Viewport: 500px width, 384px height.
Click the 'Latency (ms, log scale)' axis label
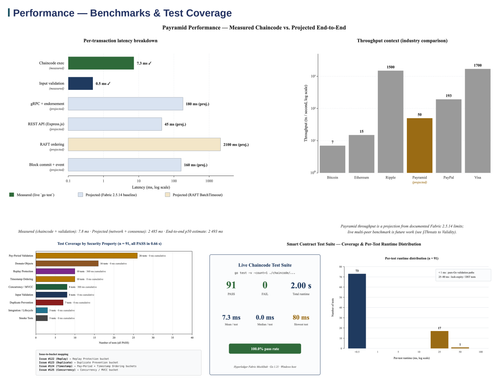coord(151,187)
